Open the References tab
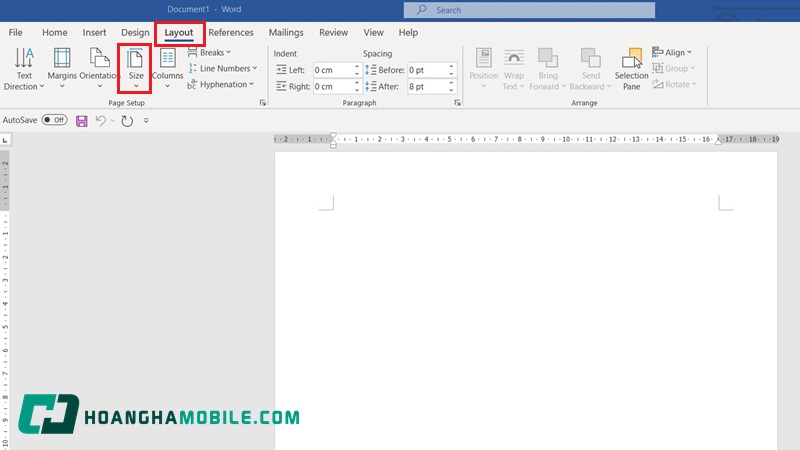Screen dimensions: 800x450 (x=231, y=32)
